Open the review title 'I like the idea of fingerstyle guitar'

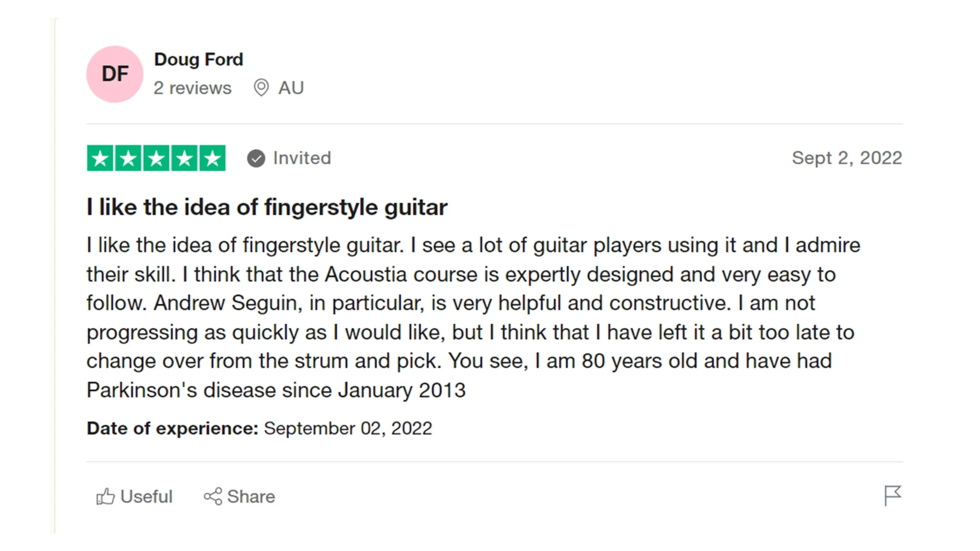click(267, 207)
